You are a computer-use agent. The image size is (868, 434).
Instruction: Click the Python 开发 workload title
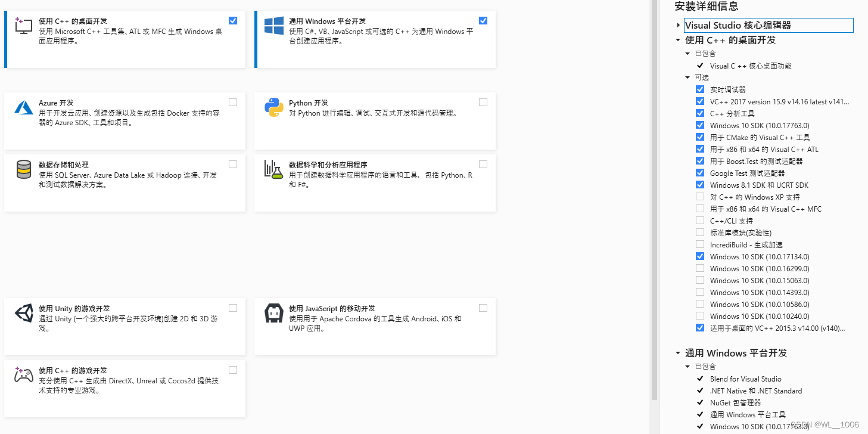[x=308, y=103]
